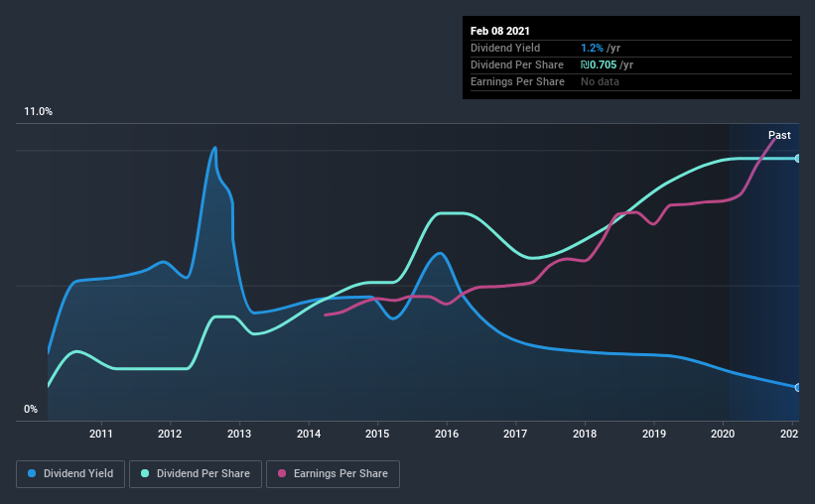Click the 2013 x-axis year label

(x=239, y=434)
